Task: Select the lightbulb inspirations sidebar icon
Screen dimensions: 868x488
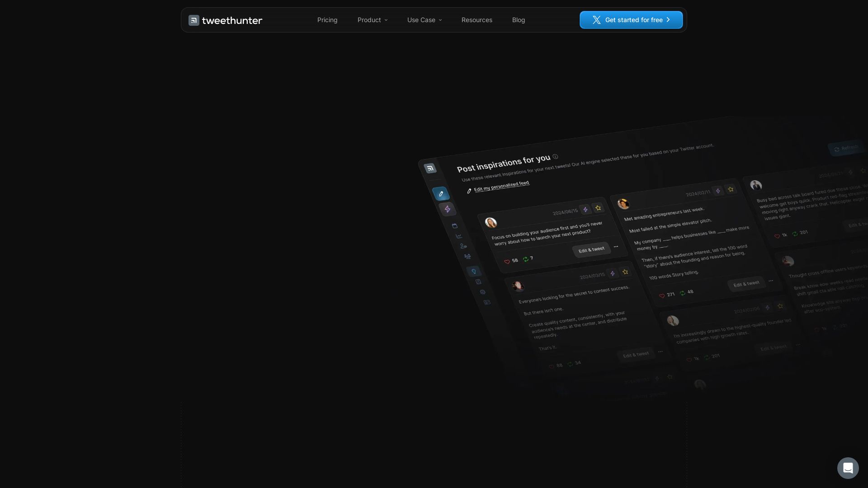Action: (x=473, y=272)
